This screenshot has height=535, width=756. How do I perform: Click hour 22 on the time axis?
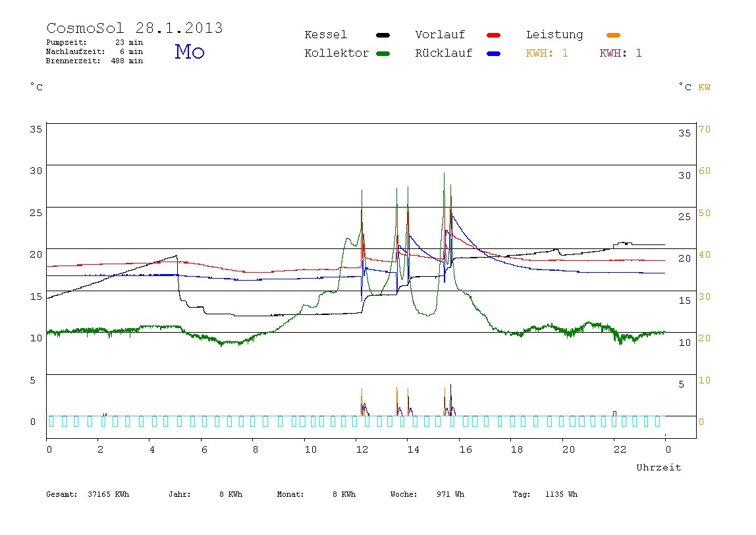pyautogui.click(x=620, y=449)
